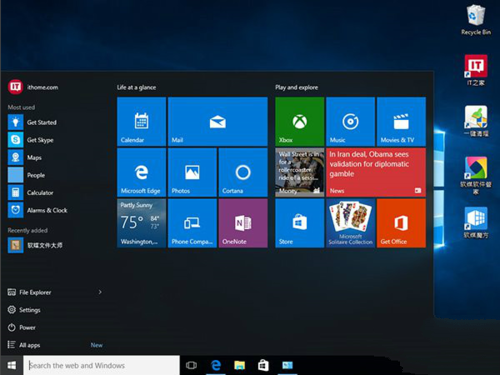
Task: Open the Iran deal News tile
Action: pos(376,172)
